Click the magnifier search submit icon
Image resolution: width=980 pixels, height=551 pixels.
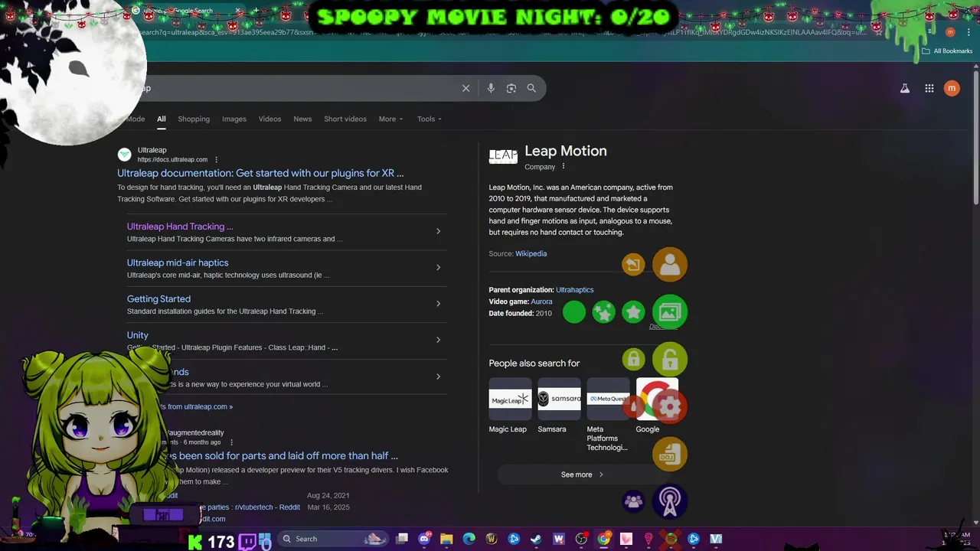coord(531,88)
